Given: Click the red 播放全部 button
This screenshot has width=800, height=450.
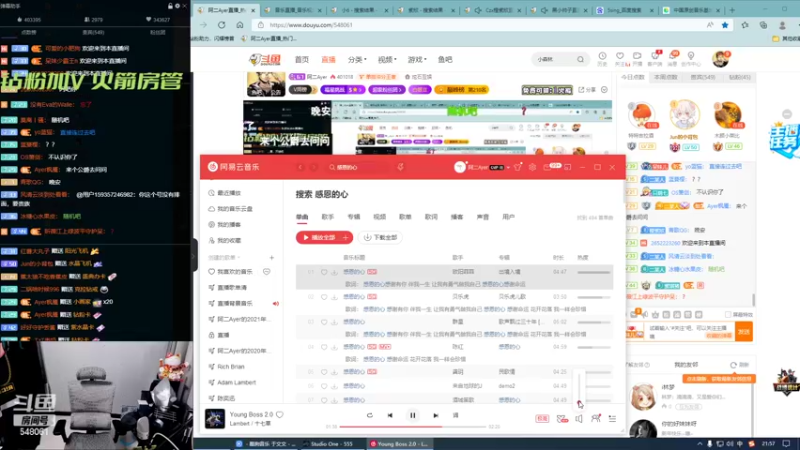Looking at the screenshot, I should point(318,237).
